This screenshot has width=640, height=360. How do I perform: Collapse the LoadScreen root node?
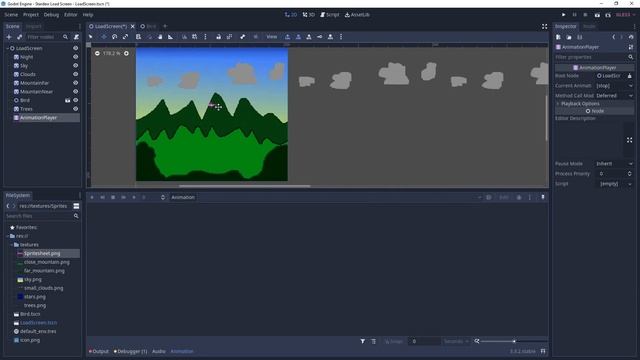point(7,48)
